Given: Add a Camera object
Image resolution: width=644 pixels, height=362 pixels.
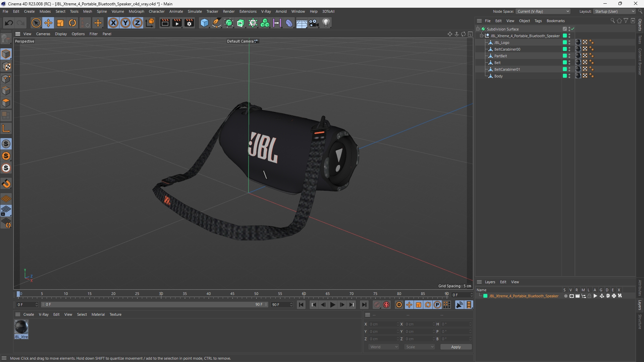Looking at the screenshot, I should point(314,23).
